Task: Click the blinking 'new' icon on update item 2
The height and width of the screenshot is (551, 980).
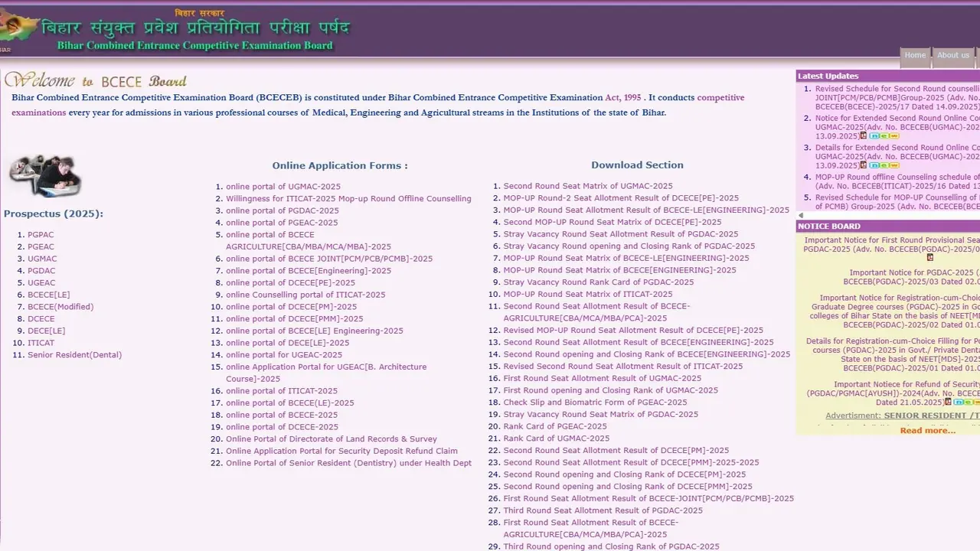Action: [x=884, y=135]
